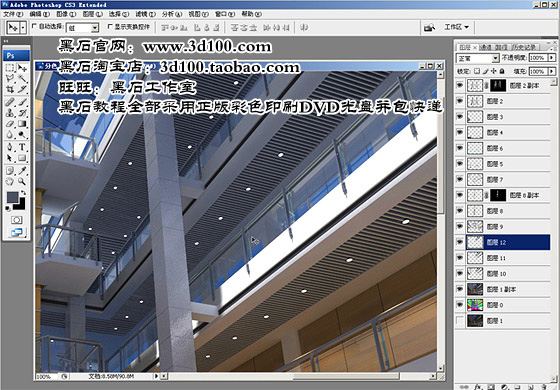
Task: Select the Zoom tool magnifier
Action: click(x=22, y=181)
